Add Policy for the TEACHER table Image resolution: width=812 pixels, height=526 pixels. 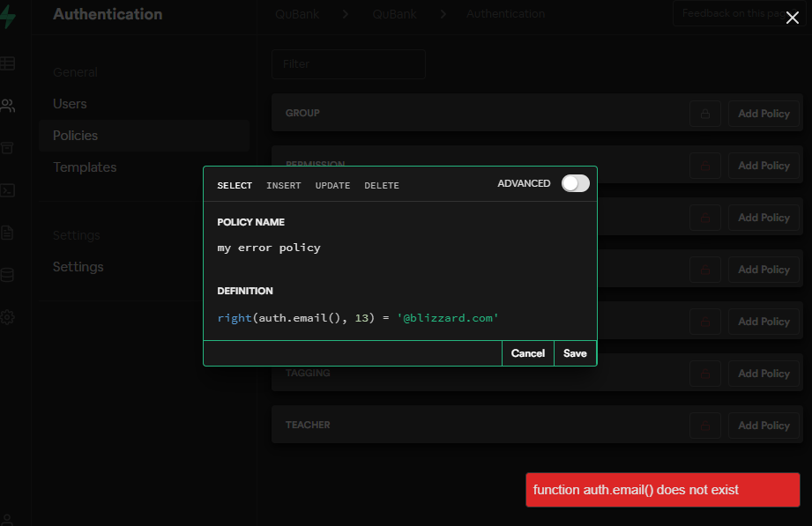click(764, 426)
